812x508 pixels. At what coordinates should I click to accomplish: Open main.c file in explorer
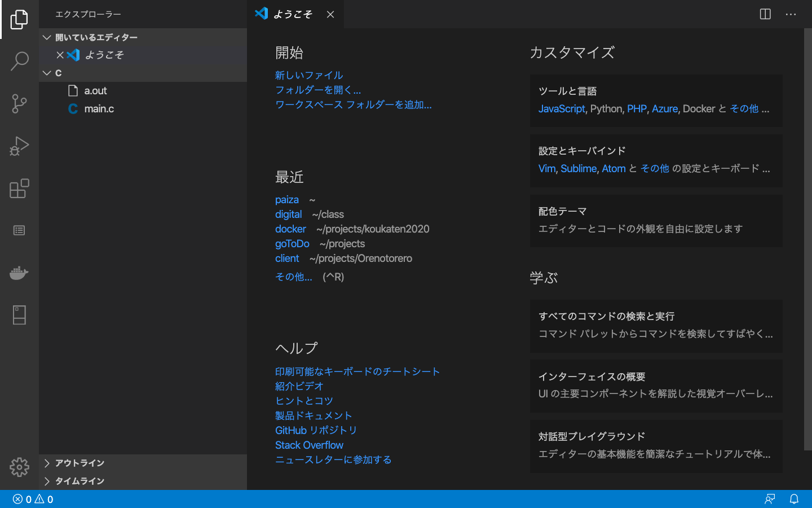pos(143,109)
